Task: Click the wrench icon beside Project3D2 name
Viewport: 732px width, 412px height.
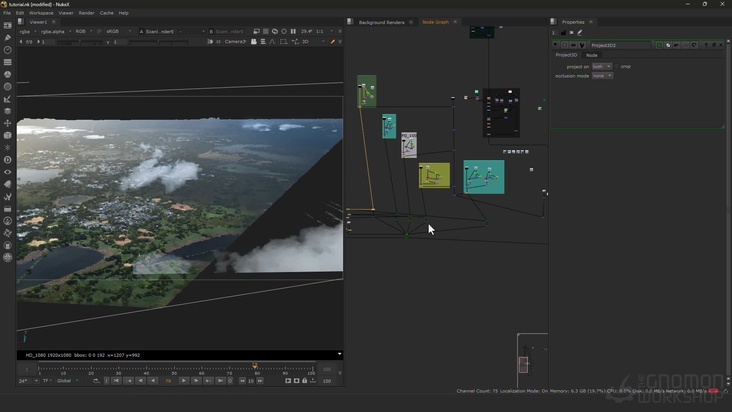Action: coord(582,45)
